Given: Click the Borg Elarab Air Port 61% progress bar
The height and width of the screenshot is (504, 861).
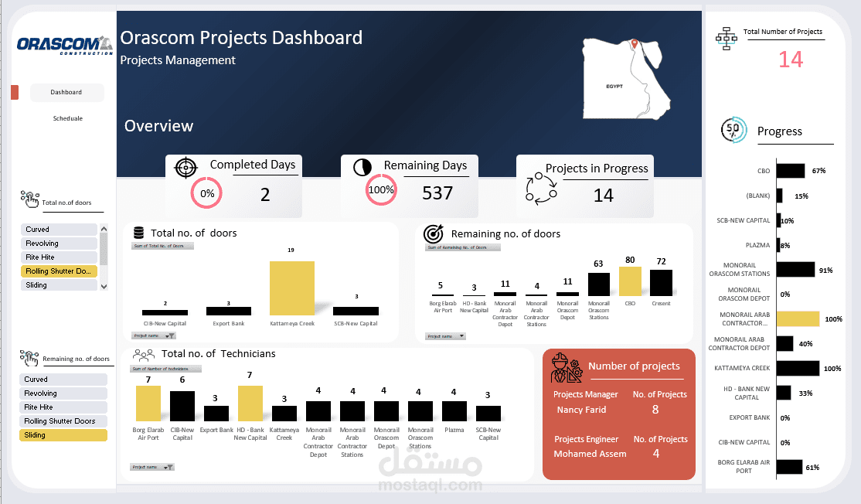Looking at the screenshot, I should 790,467.
